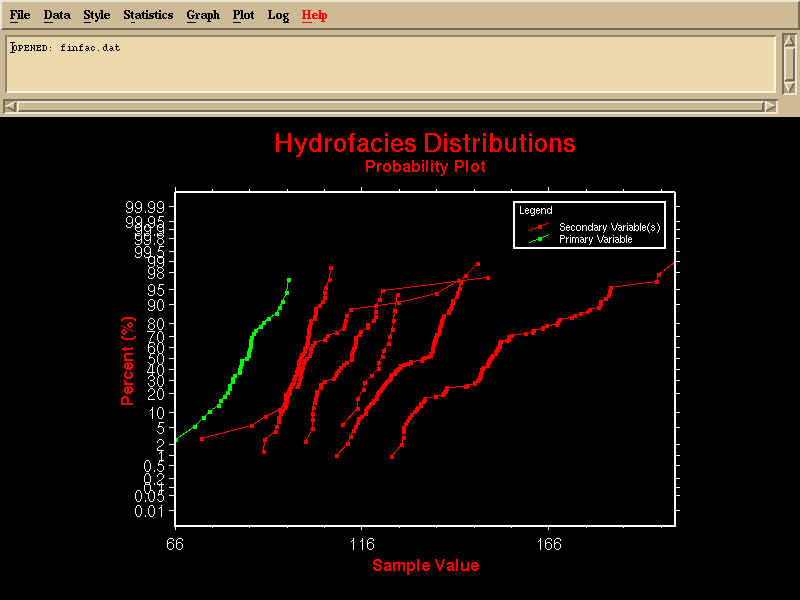The width and height of the screenshot is (800, 600).
Task: Click the x-axis tick label 66
Action: (174, 544)
